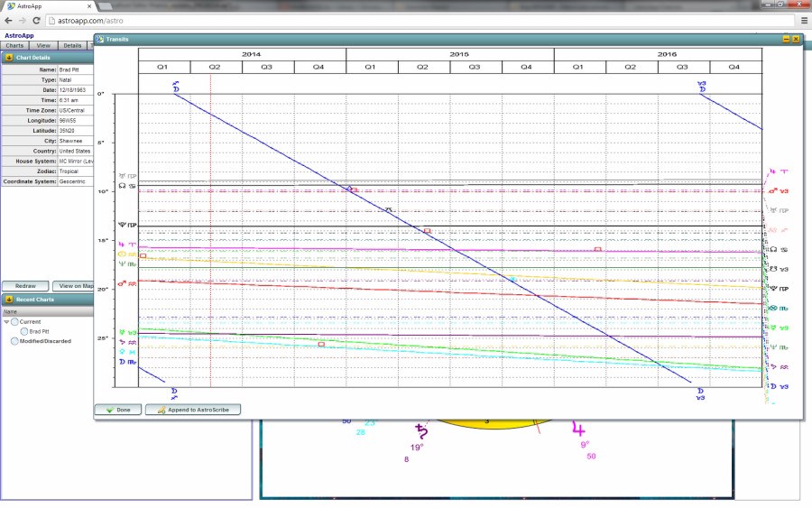Viewport: 812px width, 508px height.
Task: Reload the page in the browser
Action: (x=38, y=20)
